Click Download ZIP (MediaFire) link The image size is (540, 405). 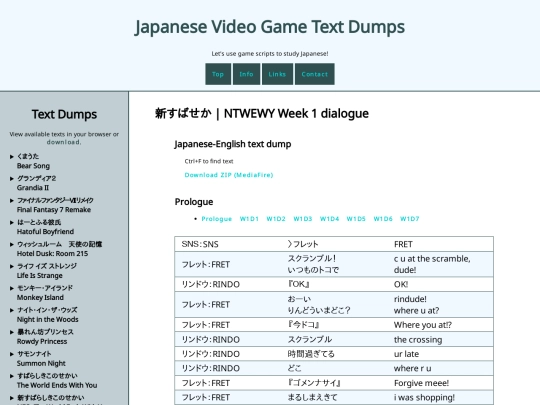coord(229,175)
